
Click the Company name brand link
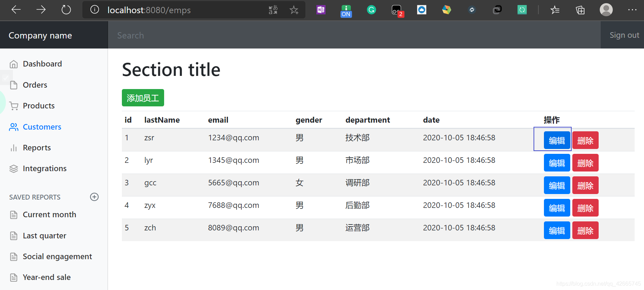click(x=40, y=35)
